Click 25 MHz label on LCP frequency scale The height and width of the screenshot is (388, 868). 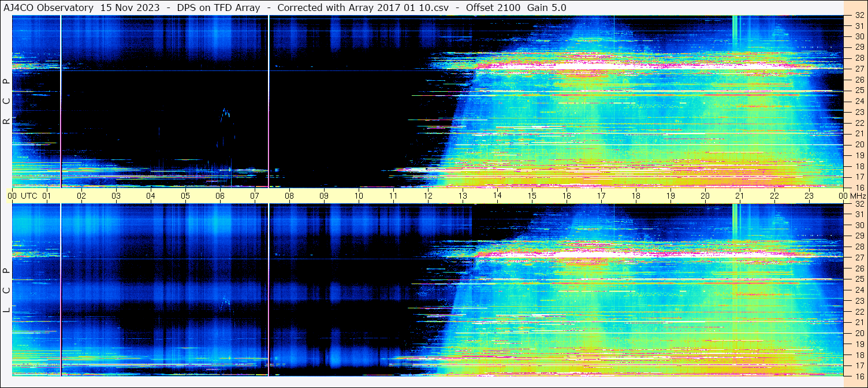859,279
